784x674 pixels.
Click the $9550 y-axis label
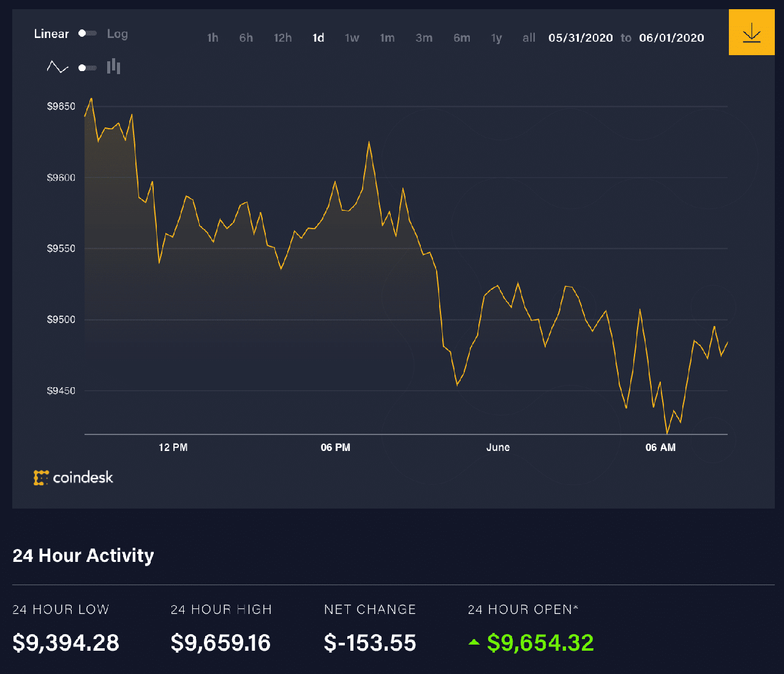click(61, 249)
